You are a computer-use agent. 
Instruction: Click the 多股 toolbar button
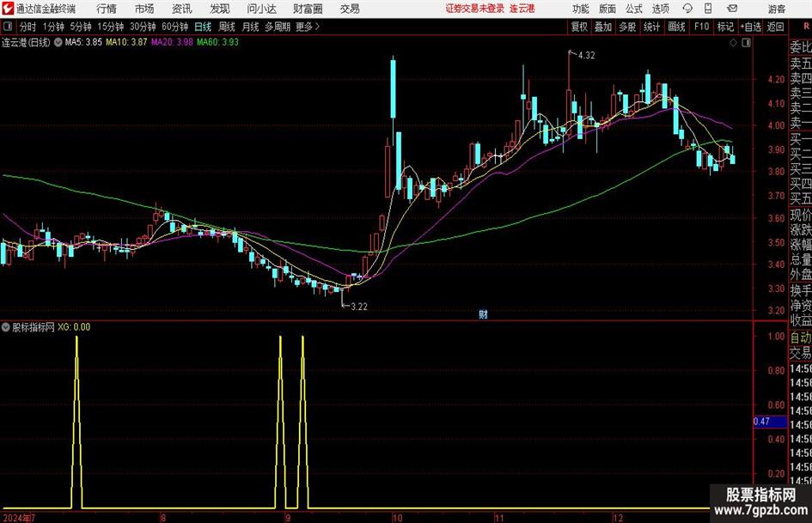[x=627, y=27]
